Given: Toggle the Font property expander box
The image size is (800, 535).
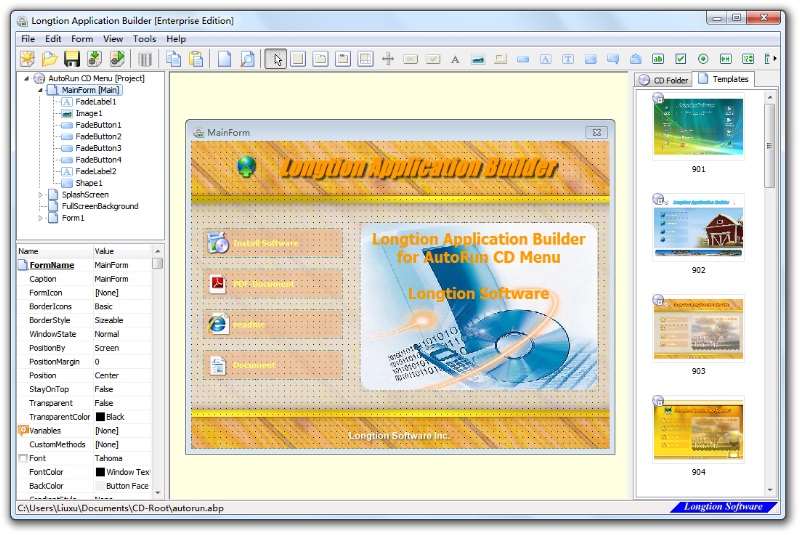Looking at the screenshot, I should coord(22,458).
